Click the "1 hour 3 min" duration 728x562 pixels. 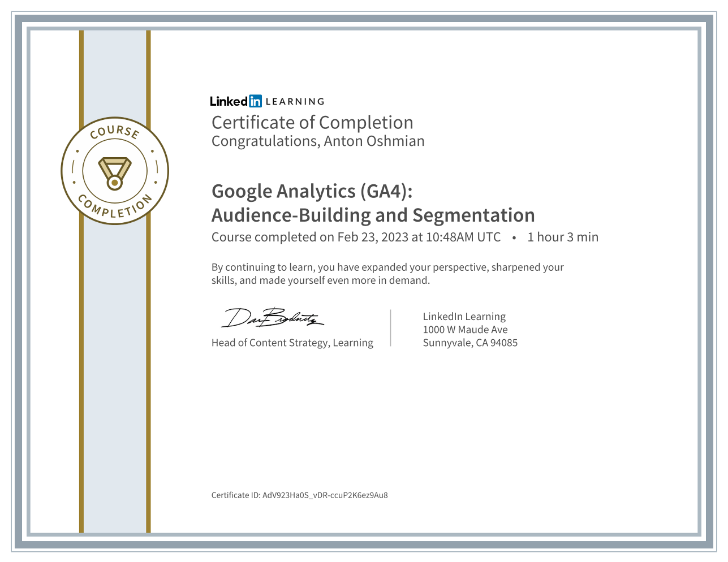[562, 237]
